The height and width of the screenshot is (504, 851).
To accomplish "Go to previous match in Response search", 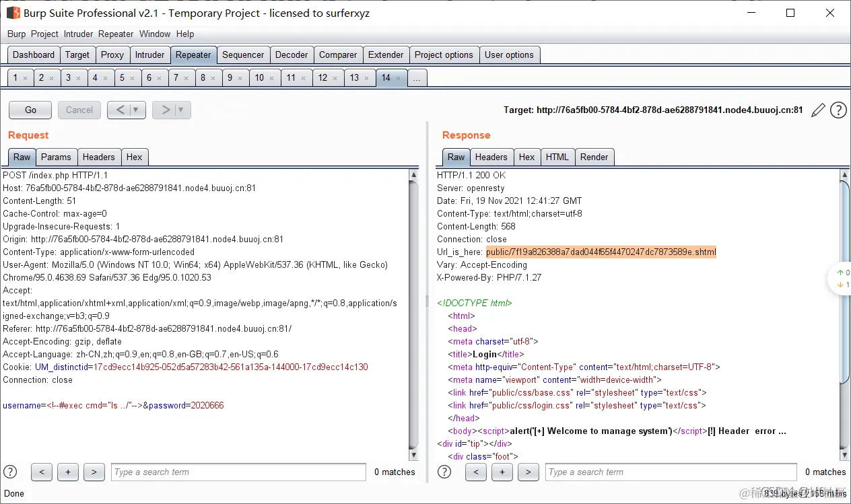I will [x=476, y=472].
